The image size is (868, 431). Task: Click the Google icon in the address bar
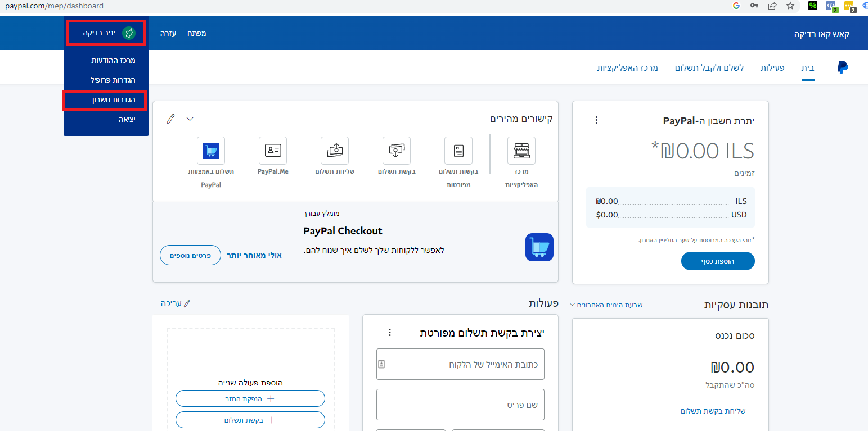[x=736, y=6]
